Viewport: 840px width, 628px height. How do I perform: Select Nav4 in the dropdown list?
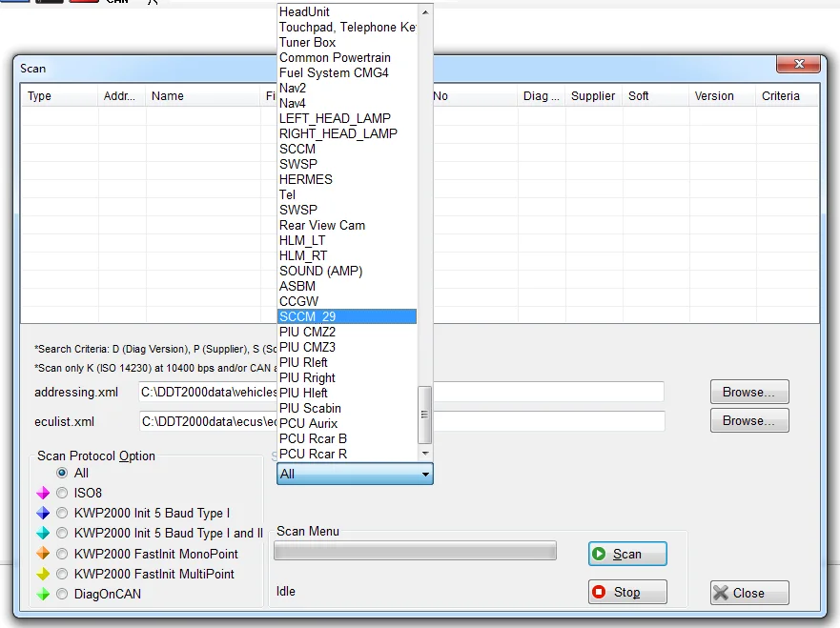(x=347, y=103)
